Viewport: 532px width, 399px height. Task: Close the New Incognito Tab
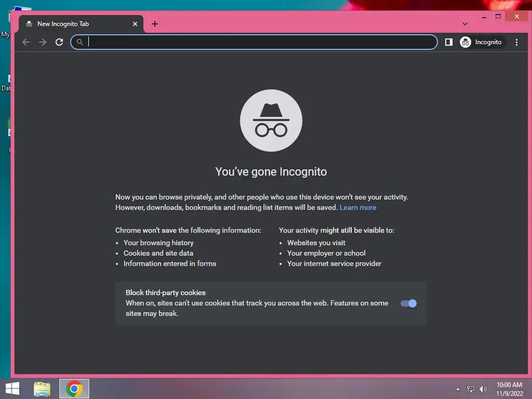135,24
